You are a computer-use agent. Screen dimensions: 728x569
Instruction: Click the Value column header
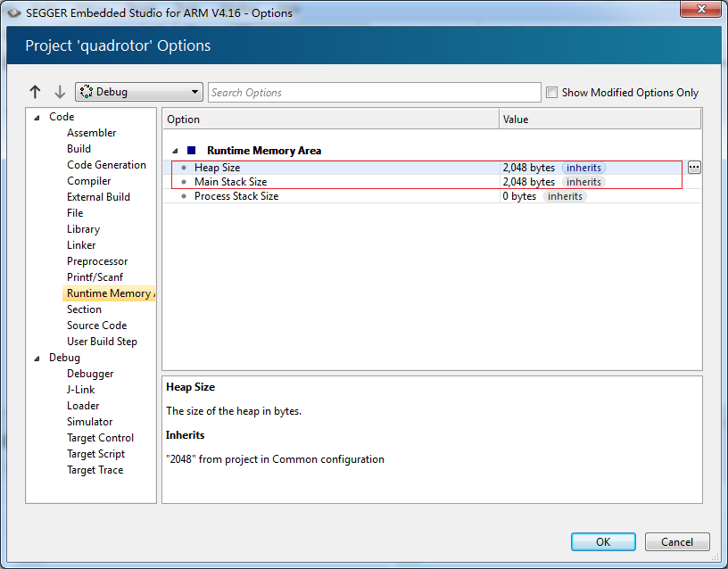coord(600,120)
